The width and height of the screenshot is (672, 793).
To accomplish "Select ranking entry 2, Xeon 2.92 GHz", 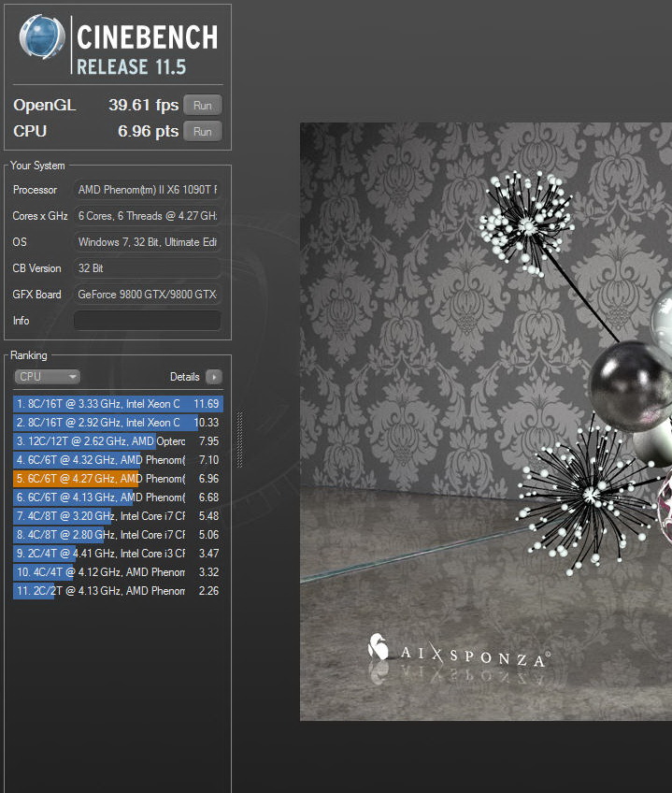I will [118, 423].
